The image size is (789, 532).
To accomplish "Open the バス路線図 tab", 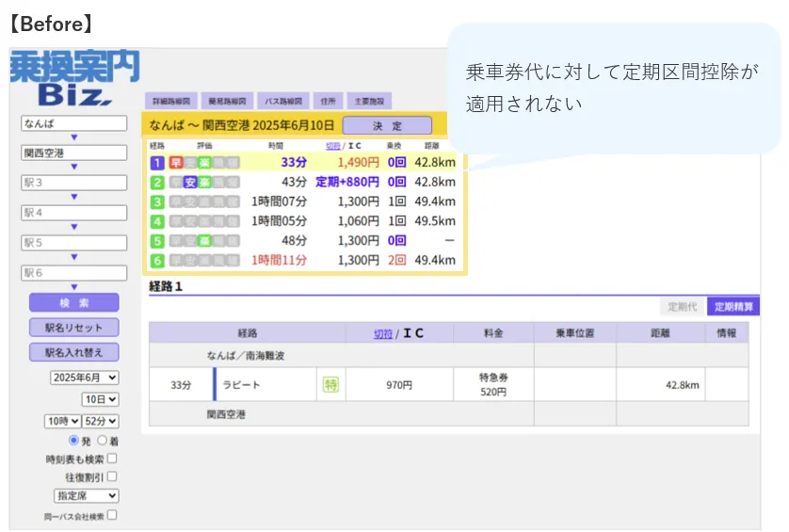I will tap(282, 101).
